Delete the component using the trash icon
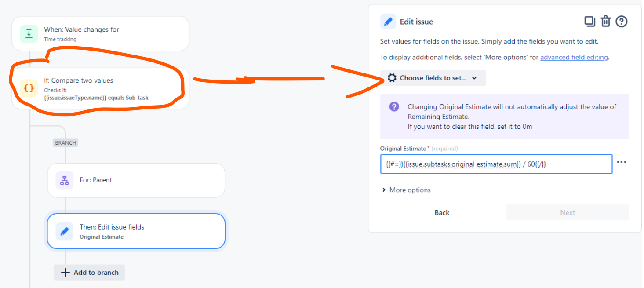Screen dimensions: 644x288 [x=605, y=21]
